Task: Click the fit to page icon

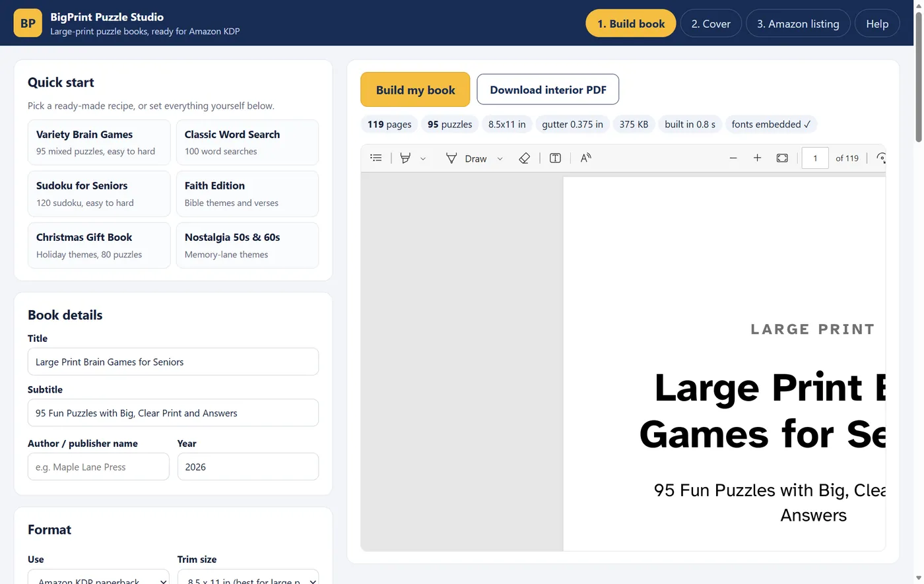Action: 782,158
